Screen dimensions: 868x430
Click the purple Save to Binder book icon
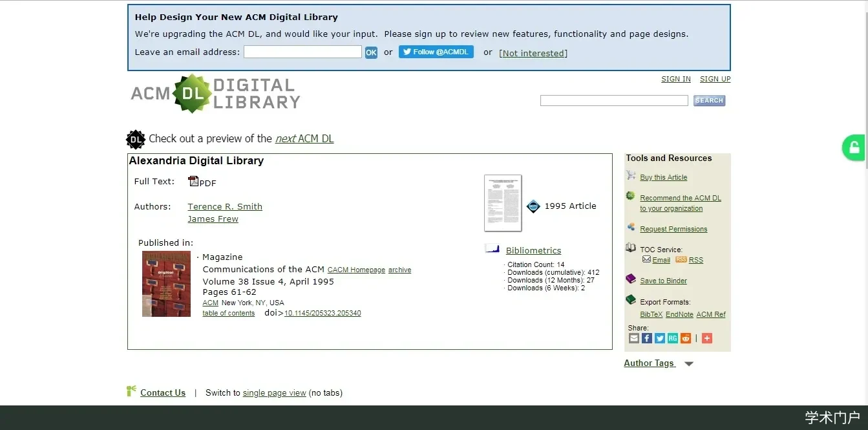(x=631, y=279)
